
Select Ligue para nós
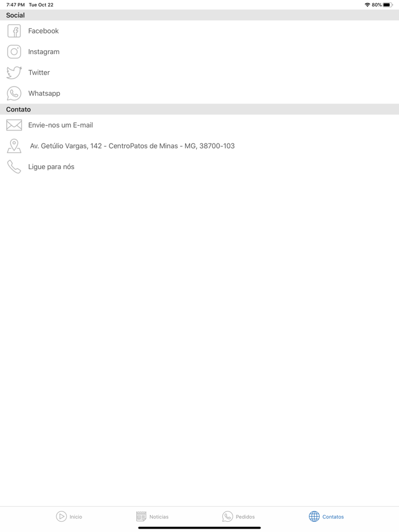click(199, 166)
